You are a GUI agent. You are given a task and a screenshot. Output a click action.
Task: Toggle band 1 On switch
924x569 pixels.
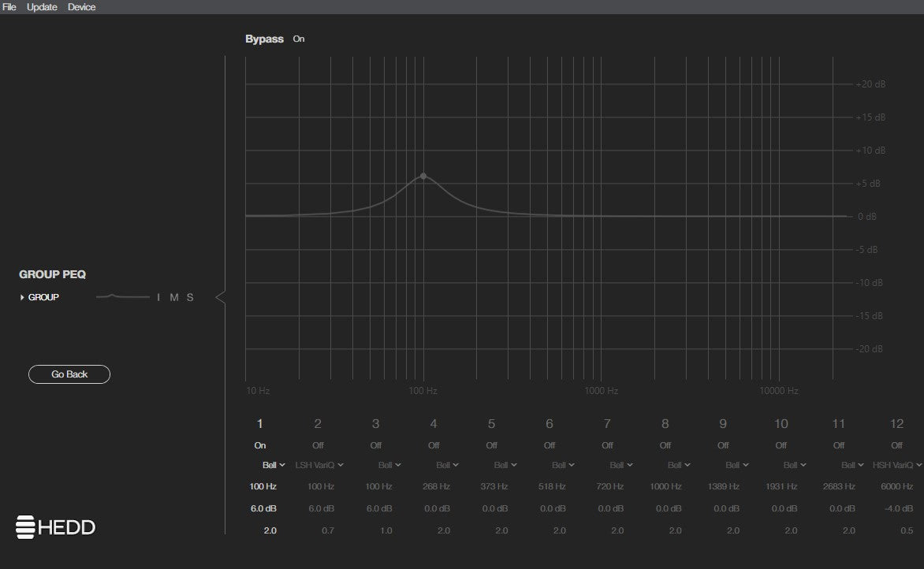click(260, 445)
